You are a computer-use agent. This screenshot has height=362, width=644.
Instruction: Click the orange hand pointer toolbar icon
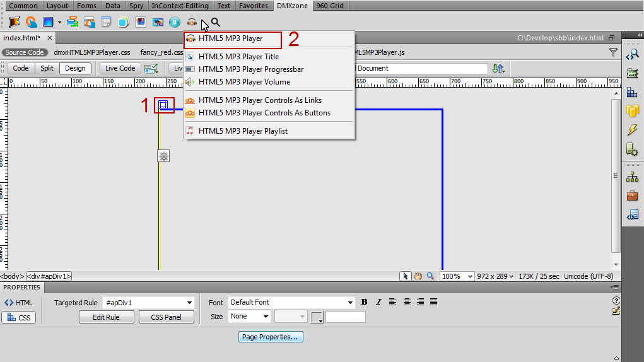[x=31, y=21]
